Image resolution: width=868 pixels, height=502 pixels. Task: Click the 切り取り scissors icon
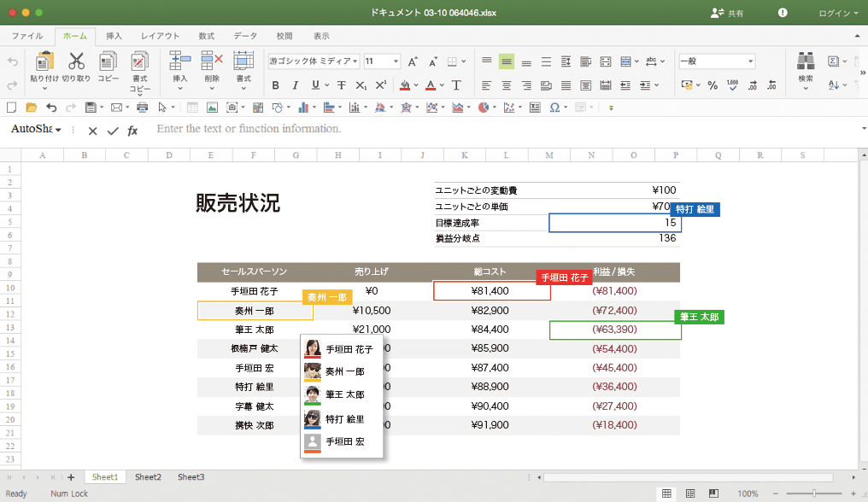pyautogui.click(x=76, y=61)
